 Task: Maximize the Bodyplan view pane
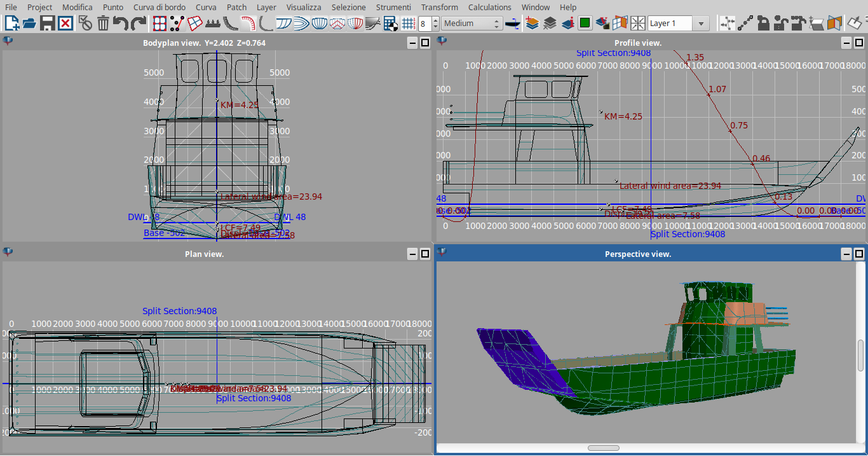(x=425, y=43)
